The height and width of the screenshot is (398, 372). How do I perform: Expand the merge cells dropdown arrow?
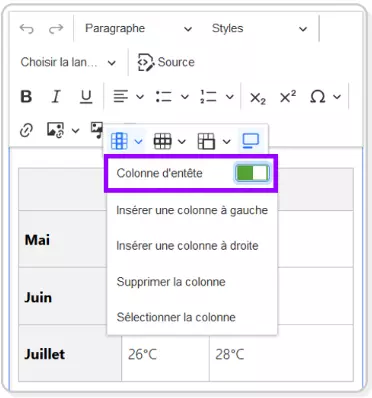pos(227,142)
